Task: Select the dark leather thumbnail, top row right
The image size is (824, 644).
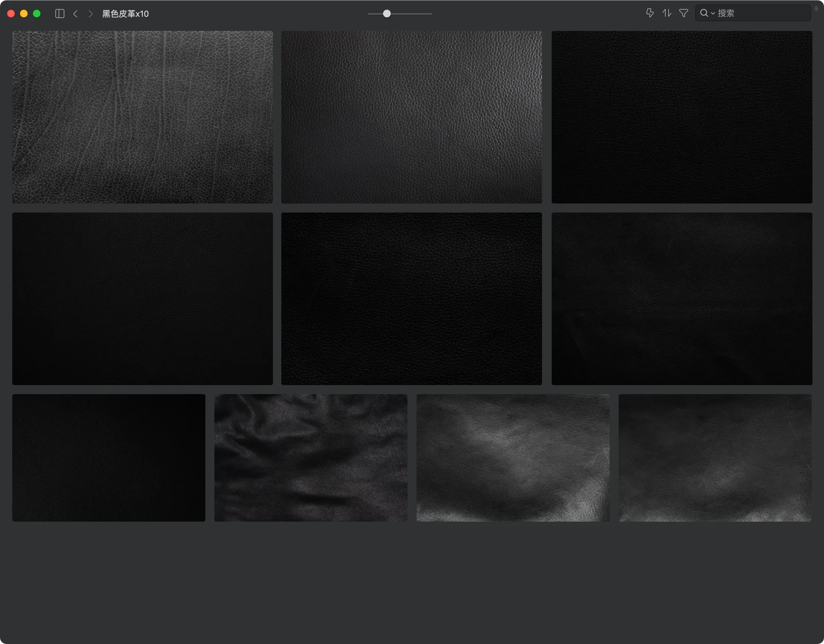Action: point(682,117)
